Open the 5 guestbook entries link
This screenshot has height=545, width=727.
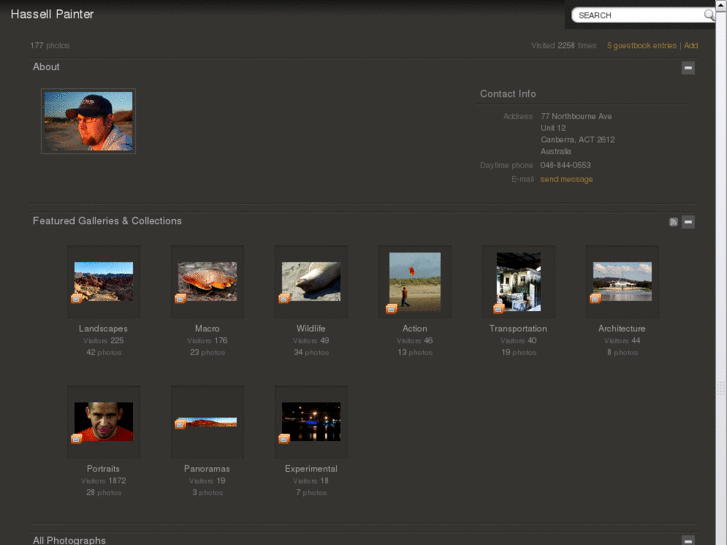click(x=642, y=45)
